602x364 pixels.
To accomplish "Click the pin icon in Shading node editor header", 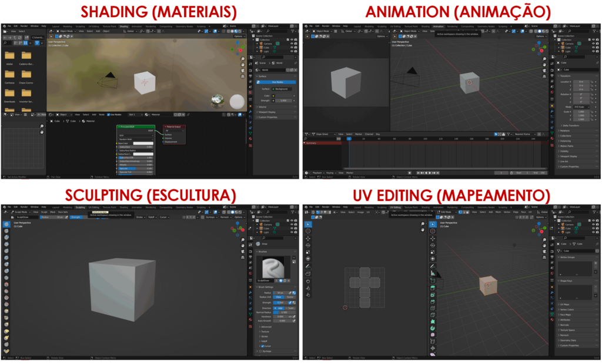I will coord(188,115).
